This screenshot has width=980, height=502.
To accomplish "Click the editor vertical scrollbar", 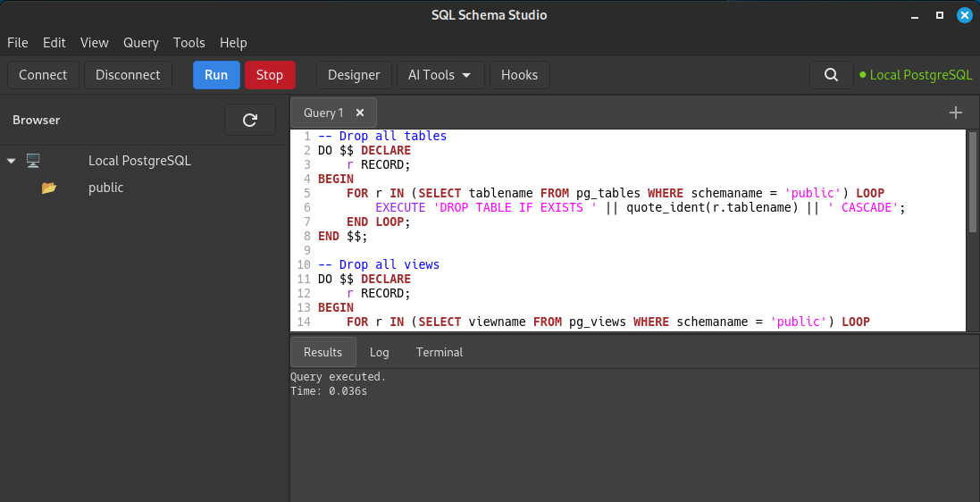I will [973, 182].
